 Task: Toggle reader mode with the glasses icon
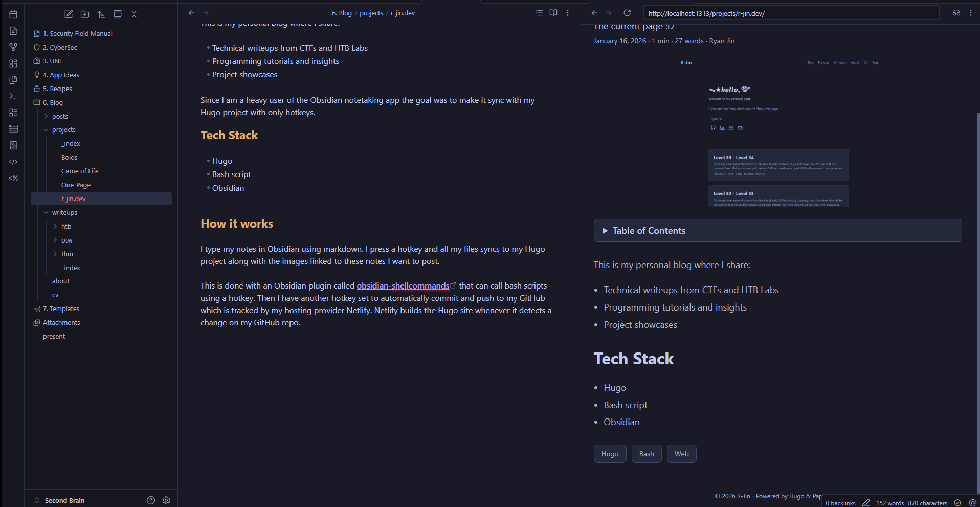[956, 13]
